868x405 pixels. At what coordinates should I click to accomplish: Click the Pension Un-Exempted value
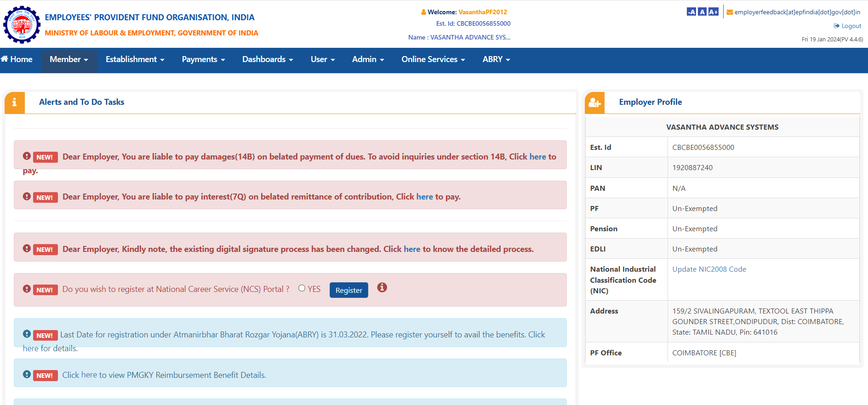click(695, 229)
